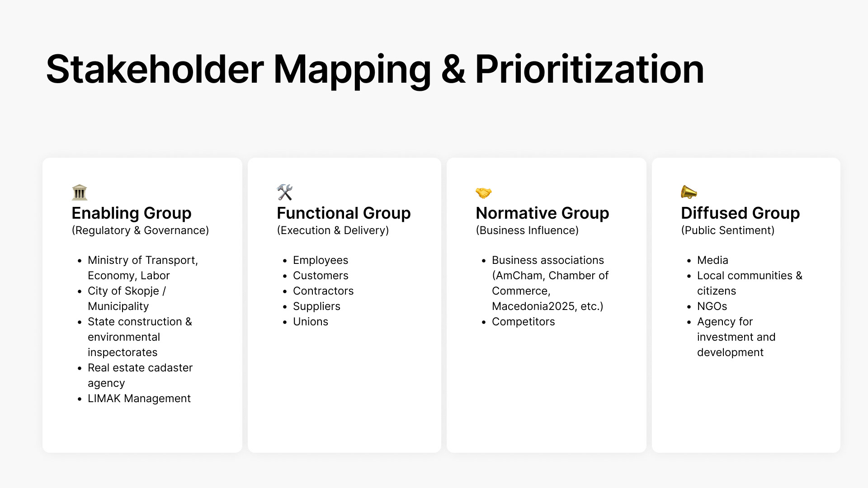Select the Business Influence subtitle
868x488 pixels.
pos(527,230)
